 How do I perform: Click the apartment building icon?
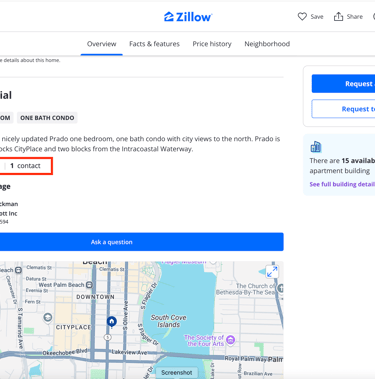click(x=316, y=146)
